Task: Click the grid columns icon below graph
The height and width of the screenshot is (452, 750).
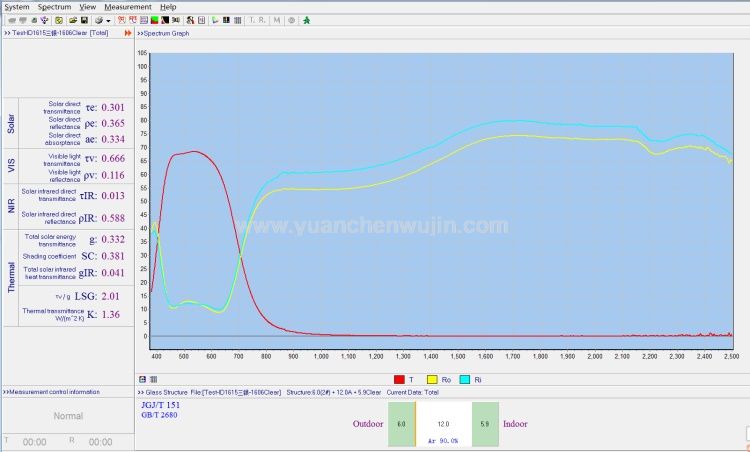Action: pyautogui.click(x=152, y=379)
